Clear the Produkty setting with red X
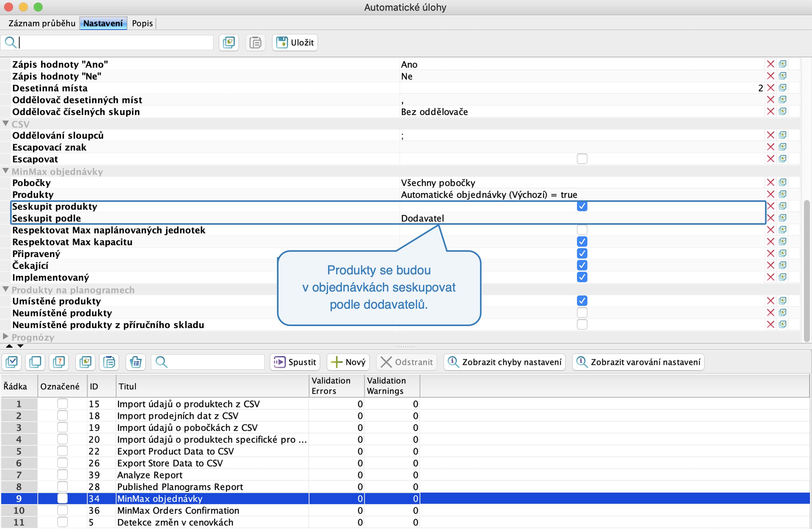 770,194
